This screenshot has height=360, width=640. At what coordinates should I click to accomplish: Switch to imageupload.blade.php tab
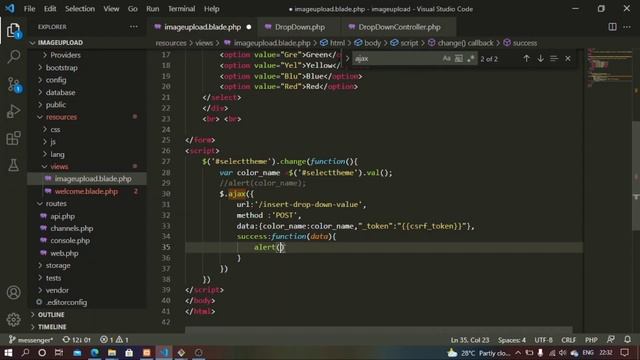(202, 27)
